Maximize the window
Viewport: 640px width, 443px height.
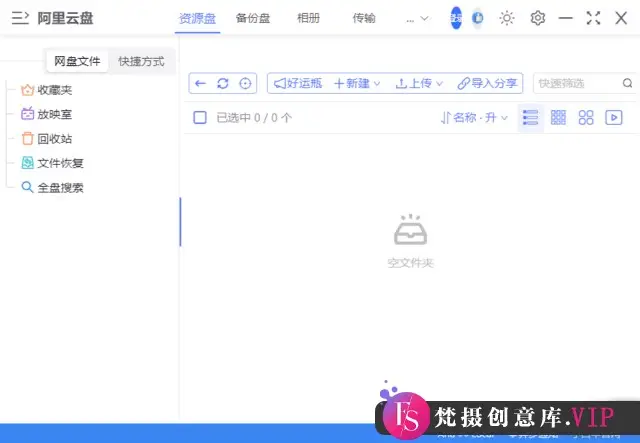click(593, 18)
